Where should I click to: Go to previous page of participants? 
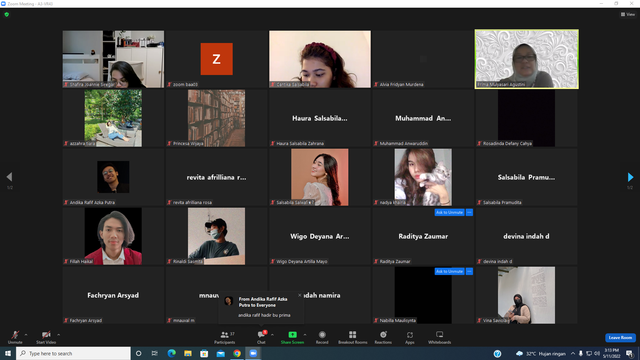coord(9,177)
